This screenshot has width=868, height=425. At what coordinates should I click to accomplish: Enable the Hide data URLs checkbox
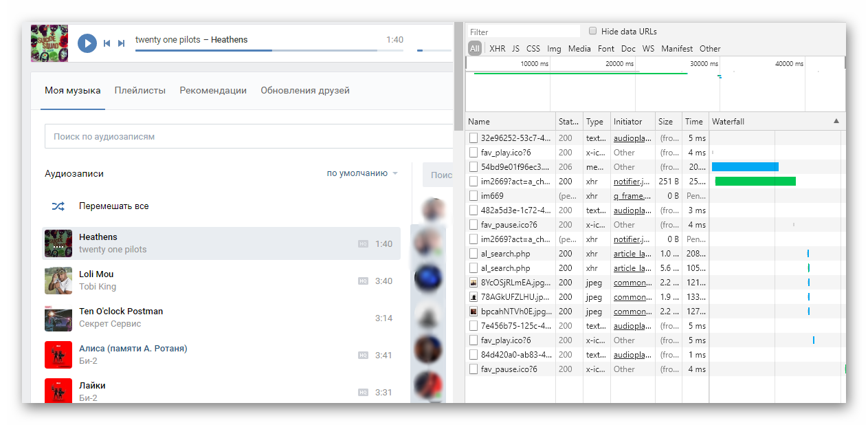pos(593,31)
